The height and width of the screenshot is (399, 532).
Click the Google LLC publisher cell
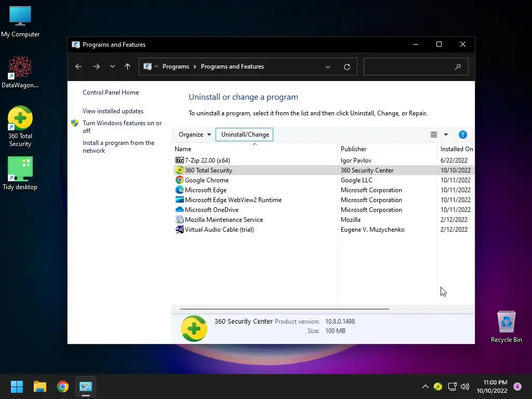click(356, 180)
